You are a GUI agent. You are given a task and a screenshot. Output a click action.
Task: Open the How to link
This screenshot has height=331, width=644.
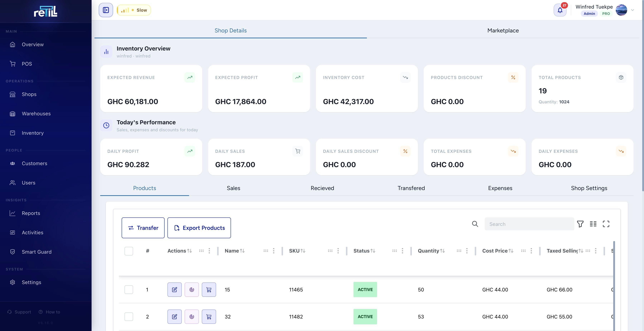49,312
